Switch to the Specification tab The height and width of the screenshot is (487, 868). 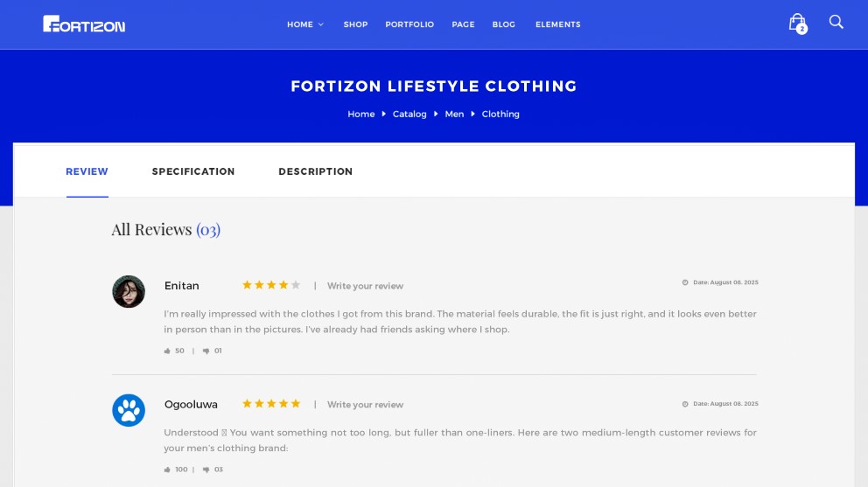(193, 171)
